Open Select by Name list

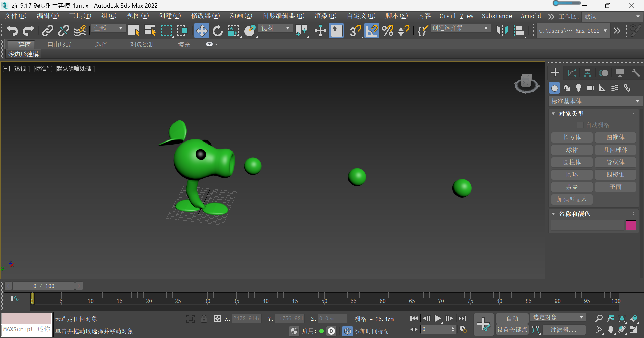tap(150, 31)
